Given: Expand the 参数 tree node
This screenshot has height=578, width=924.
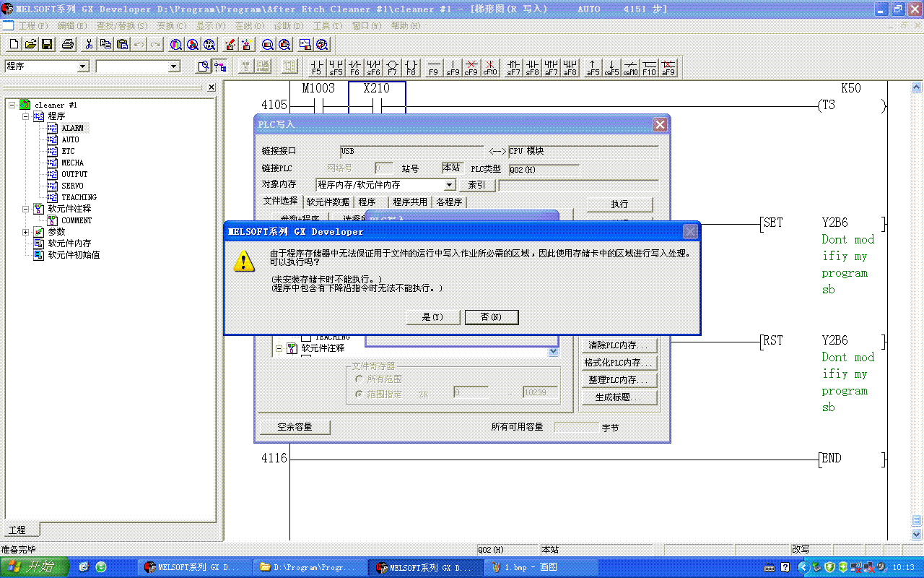Looking at the screenshot, I should (26, 232).
